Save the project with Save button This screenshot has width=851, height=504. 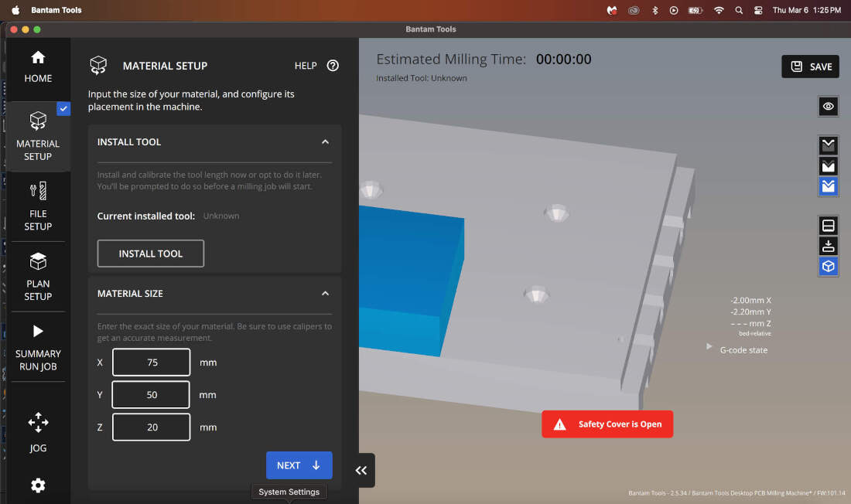click(x=810, y=66)
